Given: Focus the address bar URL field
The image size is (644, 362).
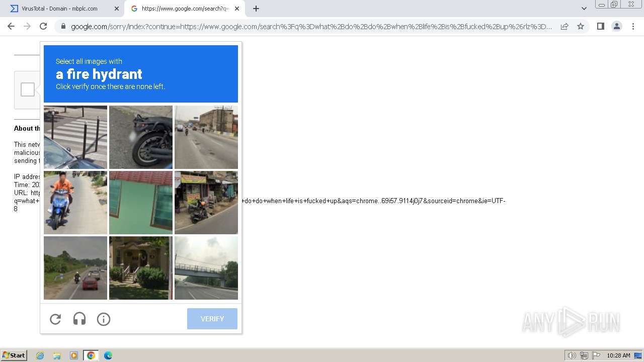Looking at the screenshot, I should click(311, 26).
